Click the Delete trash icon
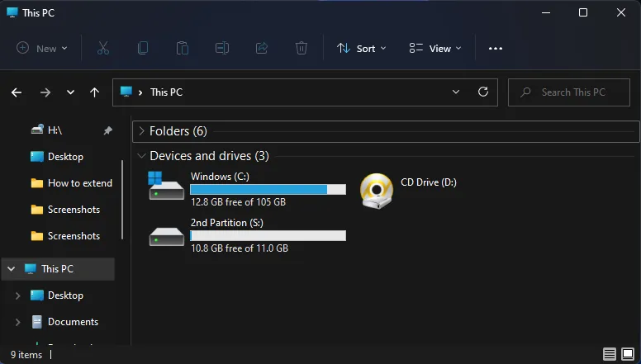 [x=302, y=48]
